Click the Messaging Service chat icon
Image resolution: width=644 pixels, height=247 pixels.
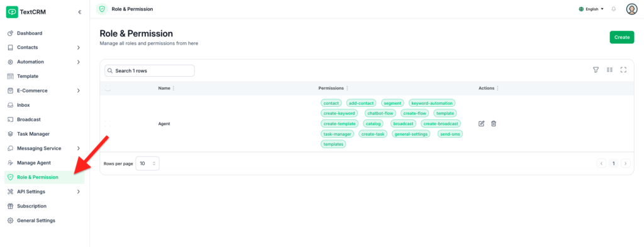coord(11,148)
